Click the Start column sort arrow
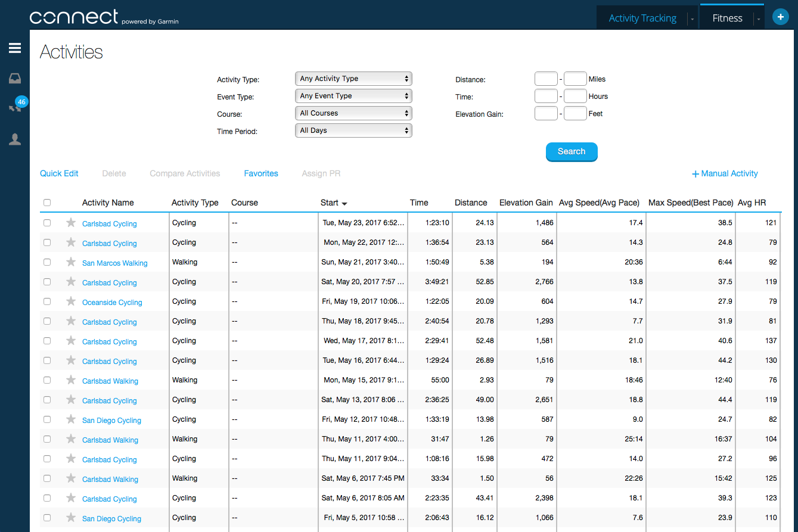Viewport: 798px width, 532px height. point(344,203)
